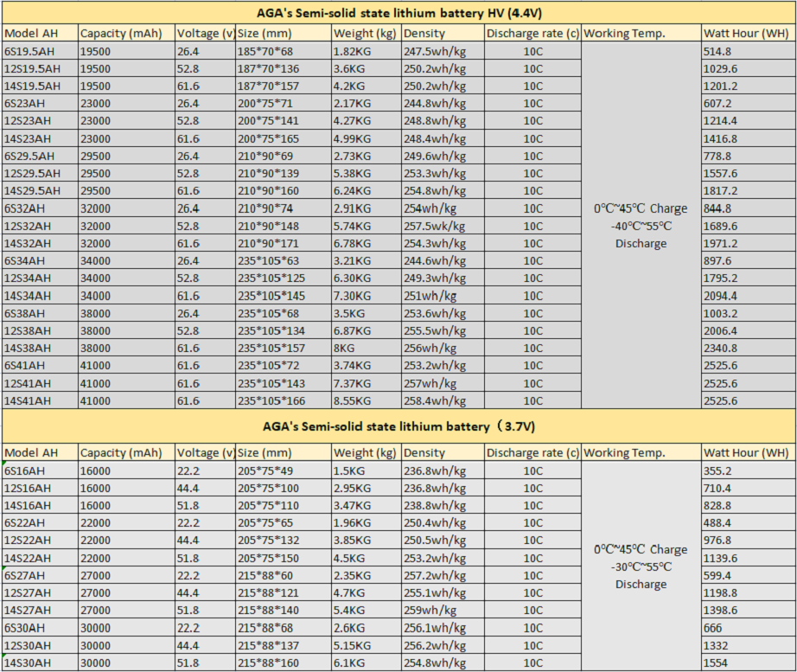Image resolution: width=797 pixels, height=672 pixels.
Task: Click the 6S16AH model cell
Action: pos(40,470)
